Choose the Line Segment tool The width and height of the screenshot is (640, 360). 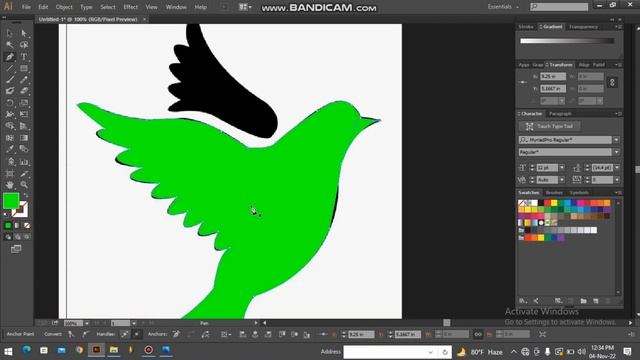pos(10,68)
